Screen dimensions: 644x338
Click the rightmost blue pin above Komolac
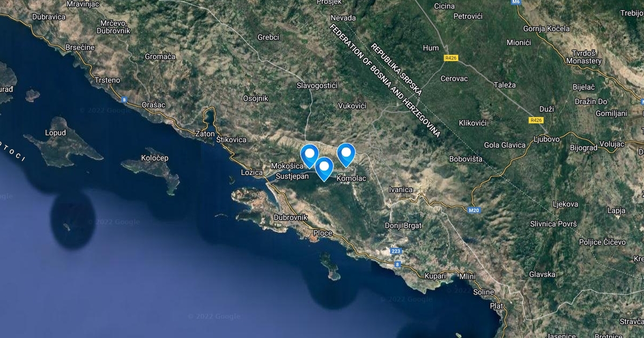point(346,155)
